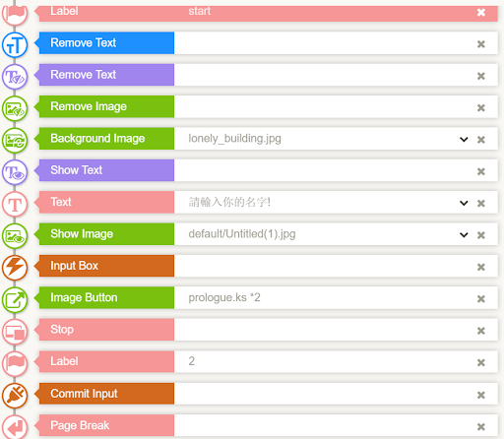Delete the purple Remove Text component

(x=481, y=76)
